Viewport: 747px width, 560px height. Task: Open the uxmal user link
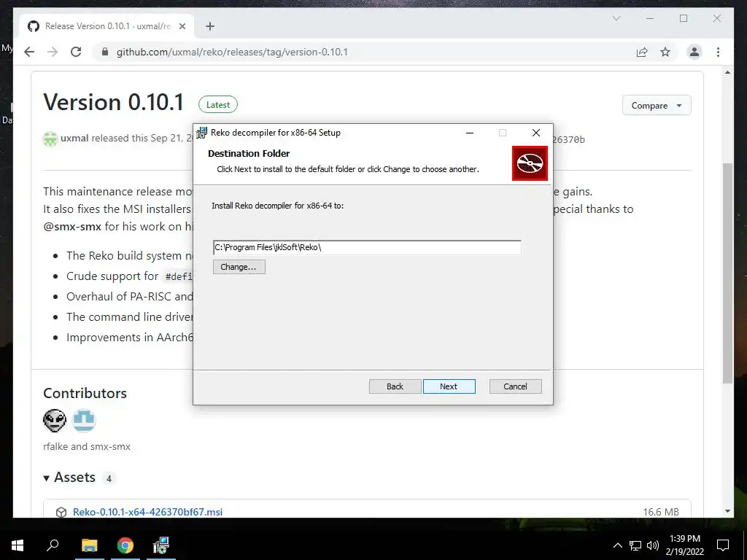74,138
